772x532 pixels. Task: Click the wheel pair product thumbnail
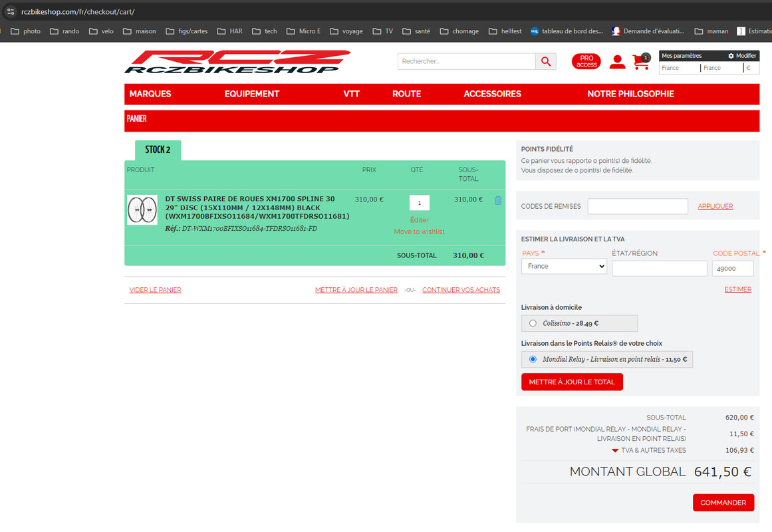pyautogui.click(x=142, y=210)
